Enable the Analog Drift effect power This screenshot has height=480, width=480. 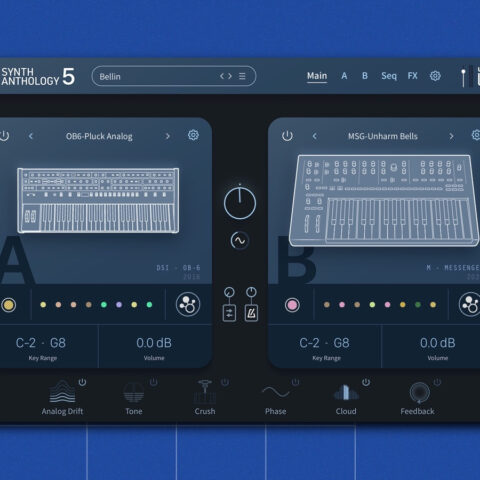[82, 382]
